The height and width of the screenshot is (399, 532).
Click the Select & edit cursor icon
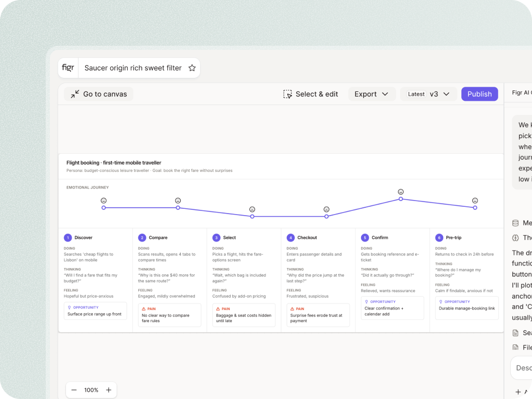[287, 94]
